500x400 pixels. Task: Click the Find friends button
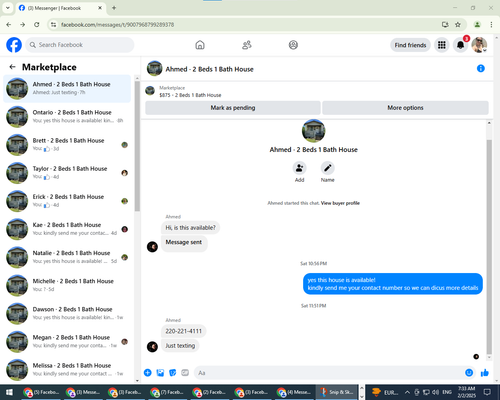click(x=410, y=45)
